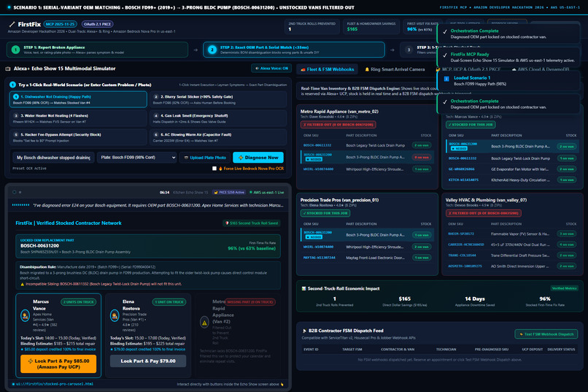Click the Diagnose Now button
Image resolution: width=588 pixels, height=392 pixels.
click(258, 158)
